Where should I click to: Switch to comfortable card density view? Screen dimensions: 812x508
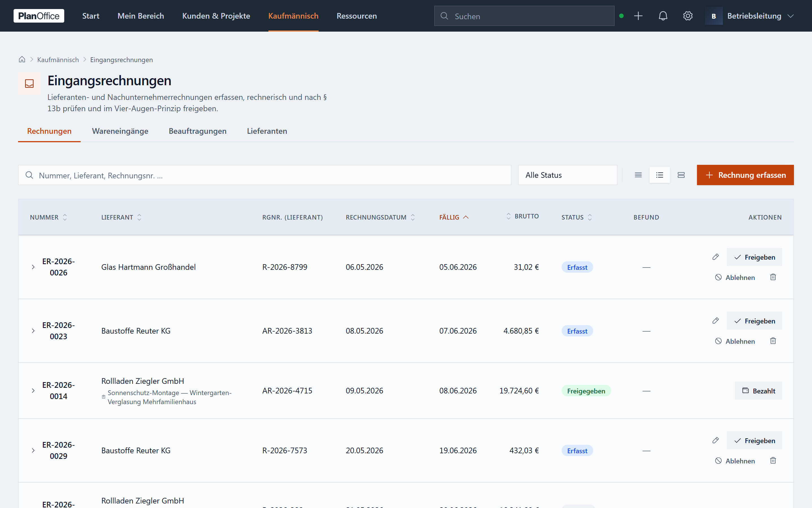tap(681, 175)
